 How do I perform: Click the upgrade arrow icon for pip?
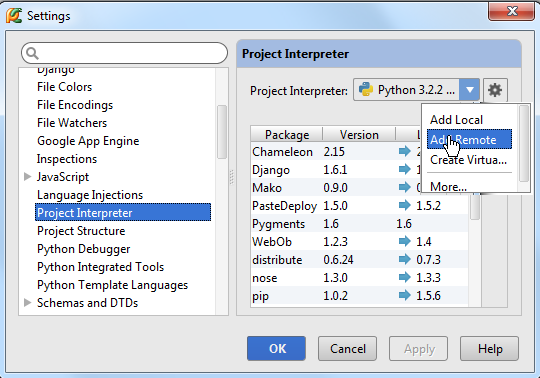[x=405, y=295]
